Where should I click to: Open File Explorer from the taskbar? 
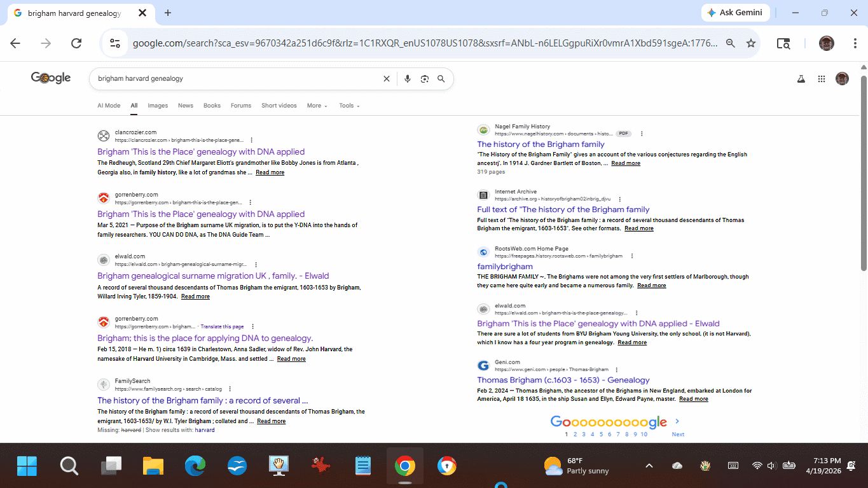pyautogui.click(x=153, y=466)
